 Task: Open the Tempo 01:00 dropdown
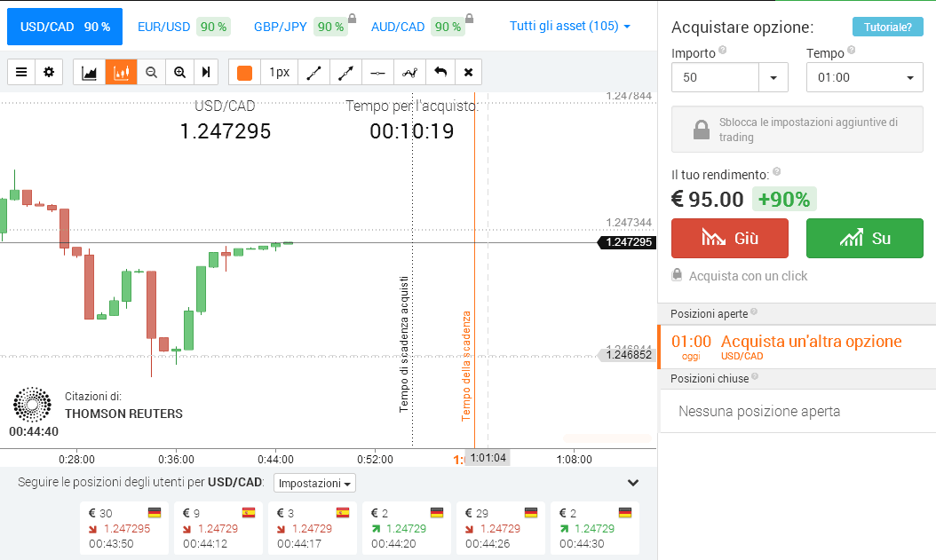coord(865,77)
